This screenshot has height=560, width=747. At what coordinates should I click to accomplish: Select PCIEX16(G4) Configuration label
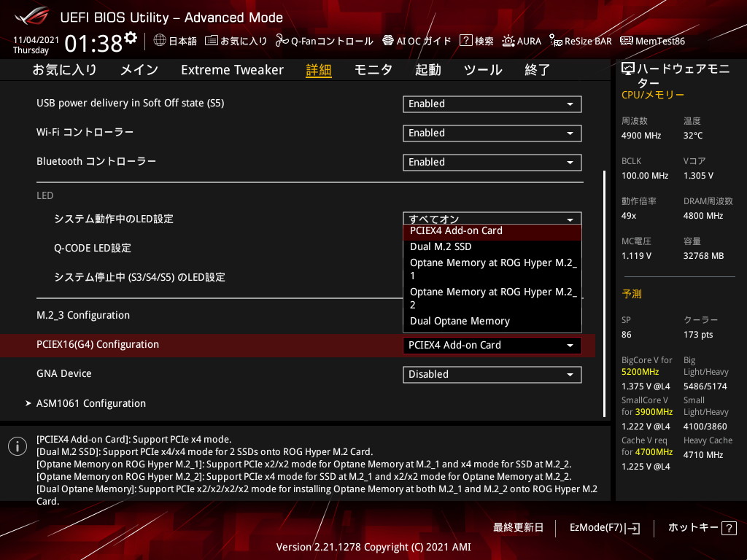click(x=98, y=345)
